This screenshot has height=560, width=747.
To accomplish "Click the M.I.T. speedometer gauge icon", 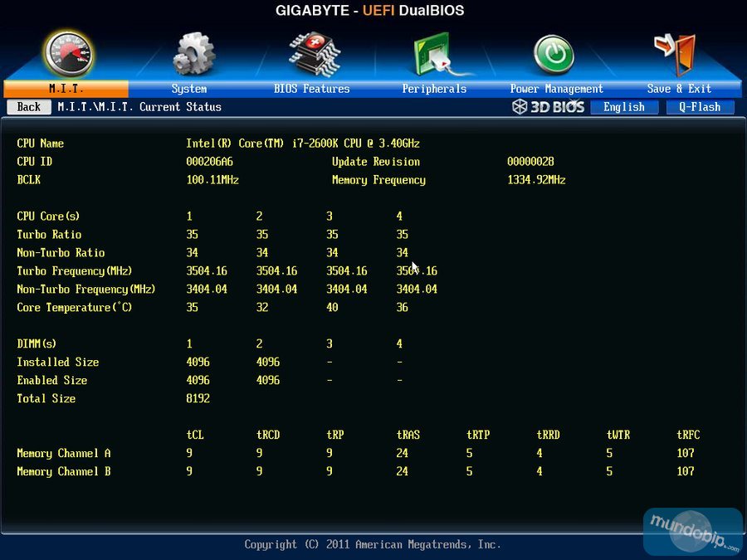I will click(68, 54).
